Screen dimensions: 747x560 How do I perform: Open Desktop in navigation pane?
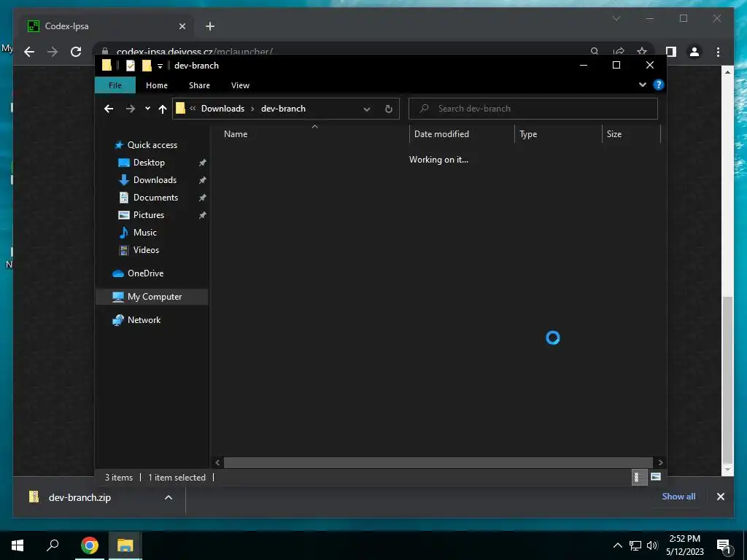pyautogui.click(x=149, y=163)
